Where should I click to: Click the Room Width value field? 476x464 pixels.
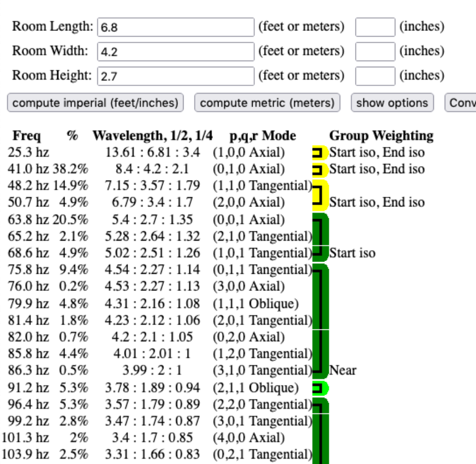(x=175, y=52)
